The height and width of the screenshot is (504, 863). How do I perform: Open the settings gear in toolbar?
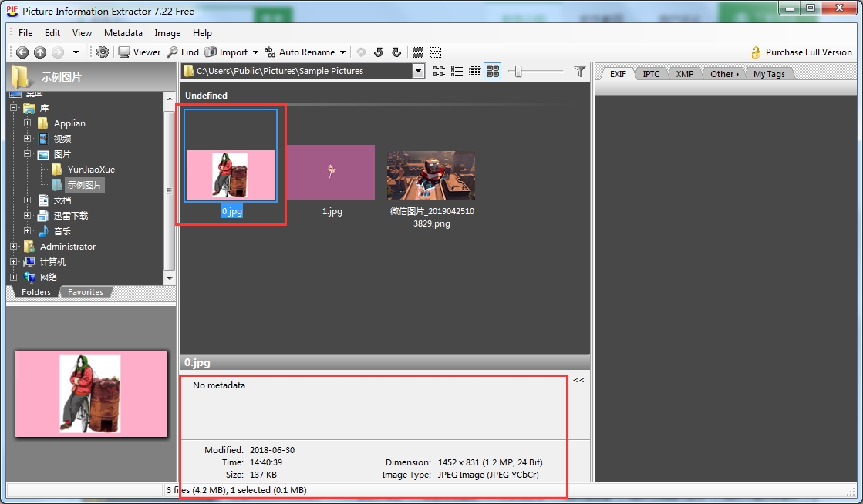(x=103, y=52)
